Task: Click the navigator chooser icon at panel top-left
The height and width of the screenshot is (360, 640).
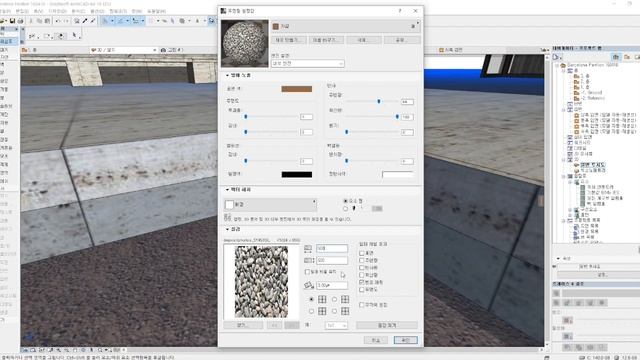Action: 557,57
